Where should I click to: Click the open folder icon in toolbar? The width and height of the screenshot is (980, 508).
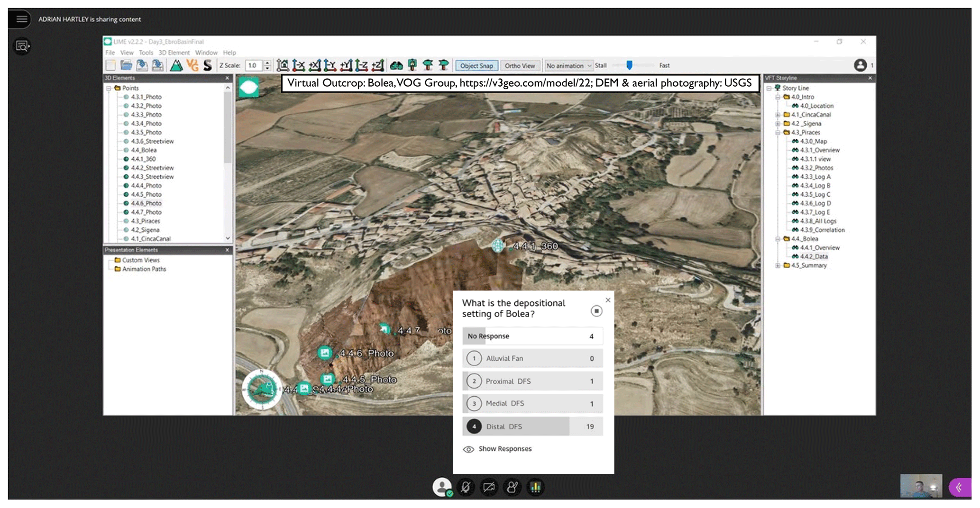(126, 65)
